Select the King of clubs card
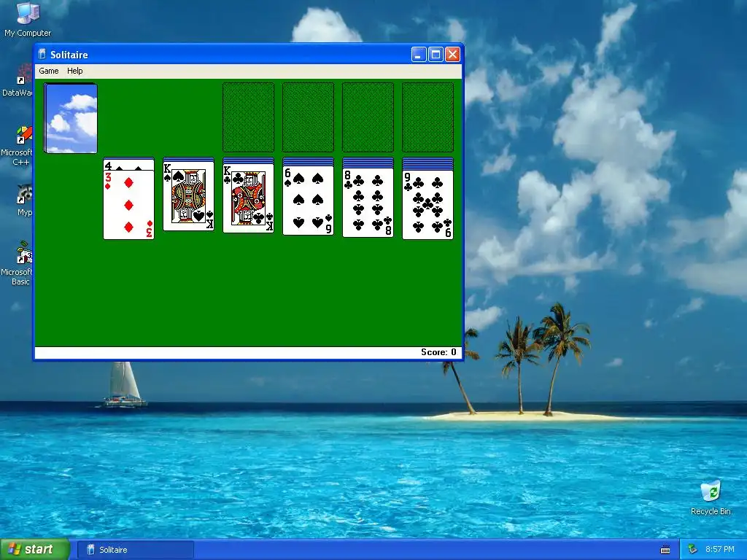The image size is (747, 560). [x=249, y=198]
